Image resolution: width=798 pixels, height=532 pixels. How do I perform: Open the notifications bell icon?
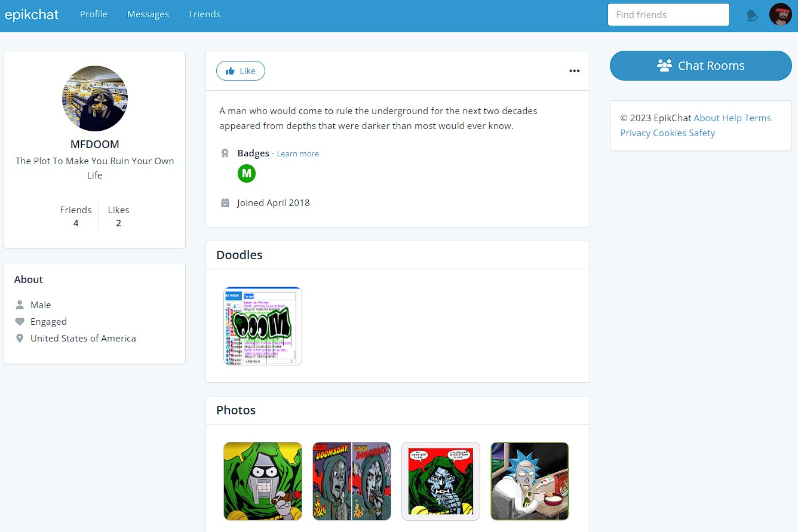click(752, 16)
